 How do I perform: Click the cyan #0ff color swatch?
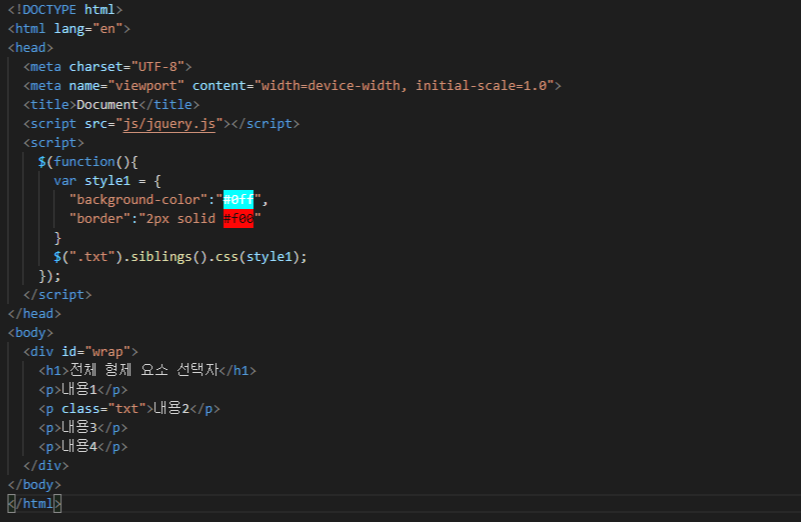(x=238, y=199)
